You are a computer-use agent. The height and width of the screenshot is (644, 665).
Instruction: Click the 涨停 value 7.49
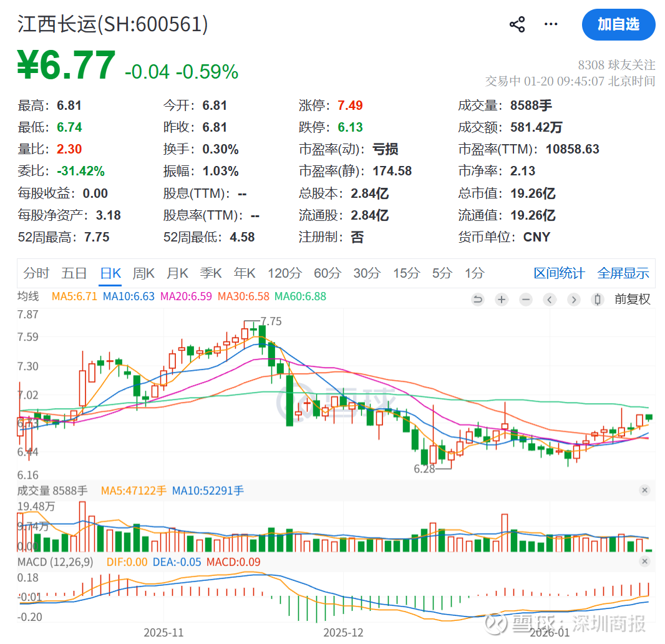point(350,105)
